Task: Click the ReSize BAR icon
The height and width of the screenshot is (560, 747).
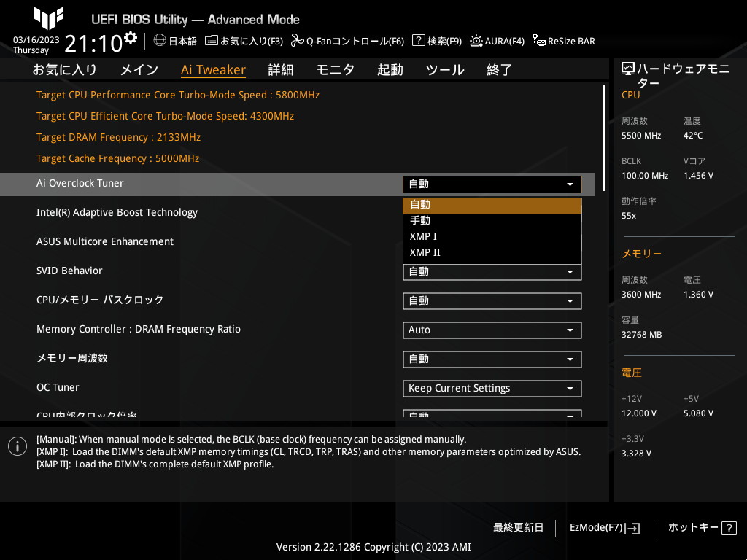Action: pos(539,41)
